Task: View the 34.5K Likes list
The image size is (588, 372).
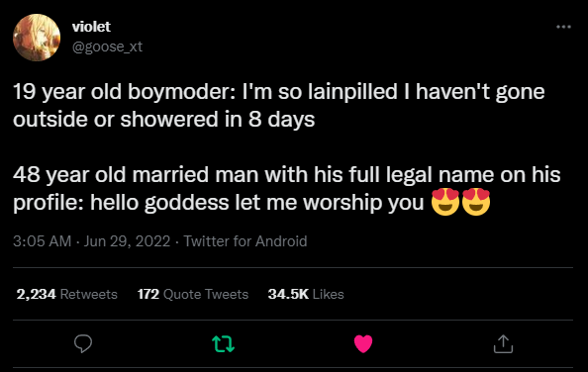Action: click(306, 294)
